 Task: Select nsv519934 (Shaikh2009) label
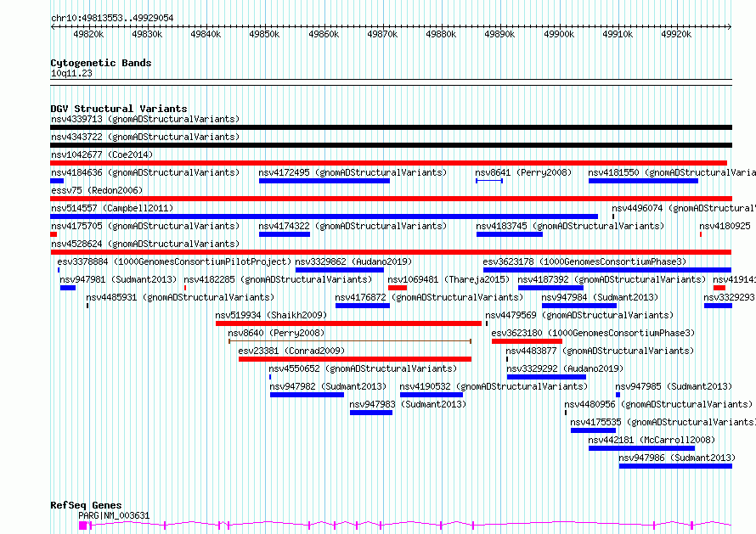pos(271,315)
